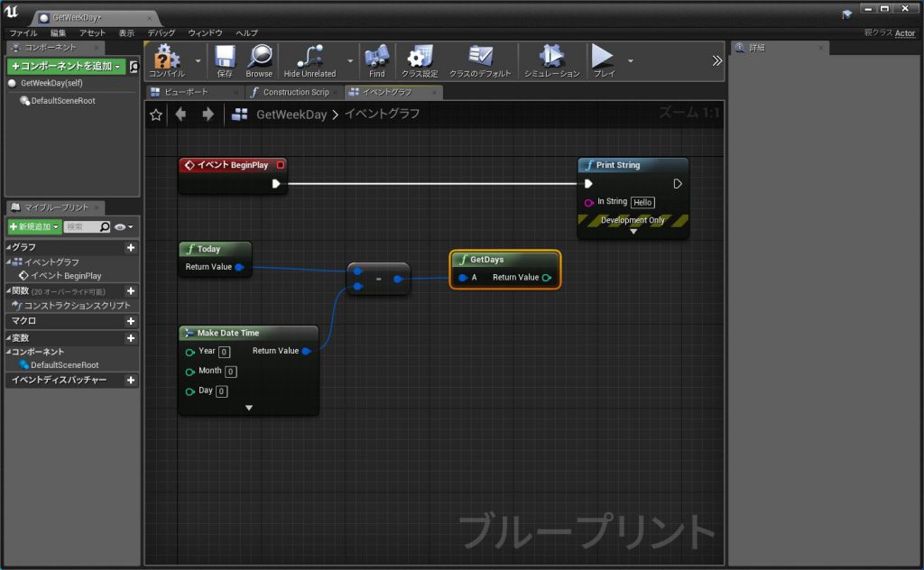
Task: Select DefaultSceneRoot variable in My Blueprint
Action: [59, 365]
